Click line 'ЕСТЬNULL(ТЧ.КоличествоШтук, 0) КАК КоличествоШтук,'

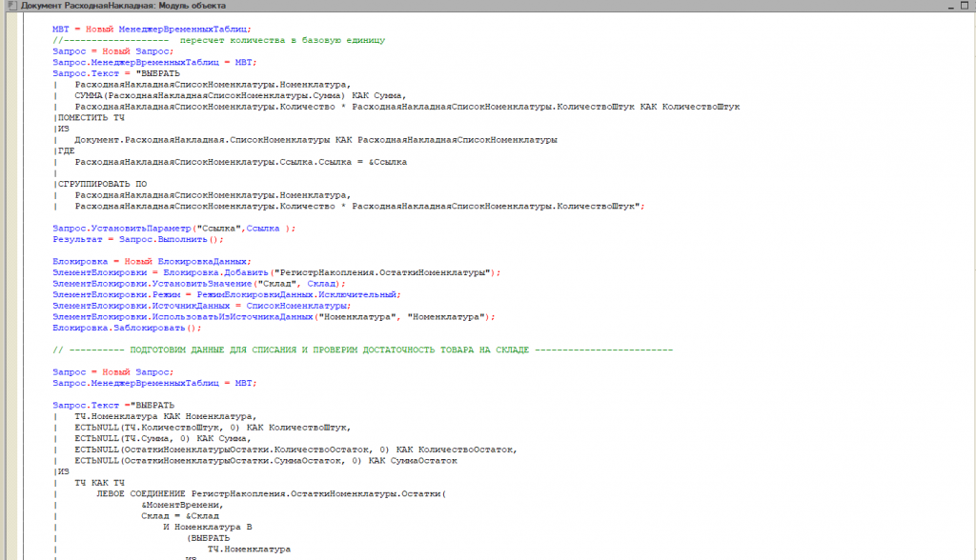(x=213, y=428)
